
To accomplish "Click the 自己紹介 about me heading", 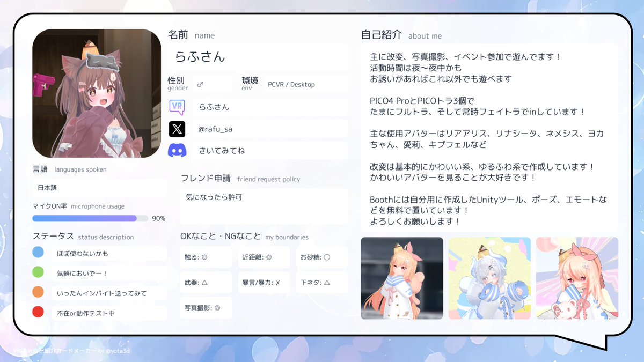I will pos(401,35).
